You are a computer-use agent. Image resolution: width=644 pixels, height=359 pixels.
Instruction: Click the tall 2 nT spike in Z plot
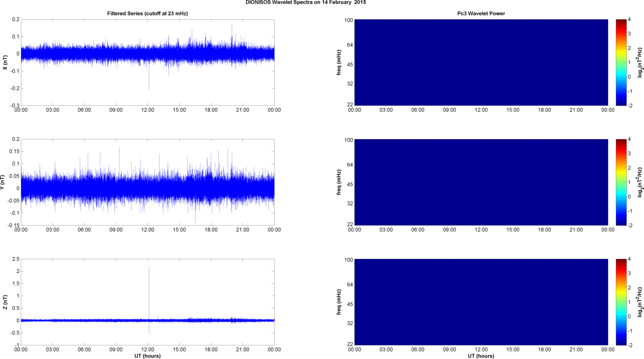click(x=149, y=292)
